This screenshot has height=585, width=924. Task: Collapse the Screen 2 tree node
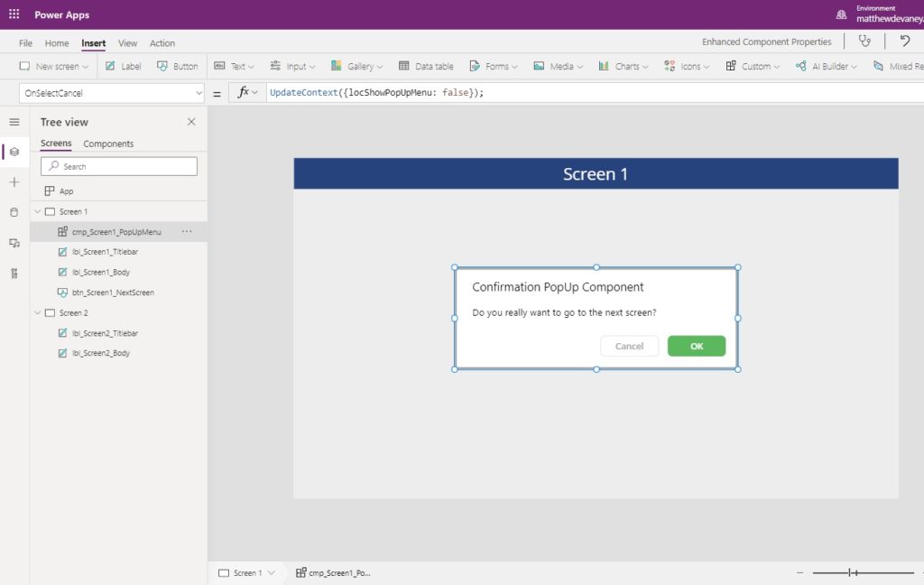point(38,312)
